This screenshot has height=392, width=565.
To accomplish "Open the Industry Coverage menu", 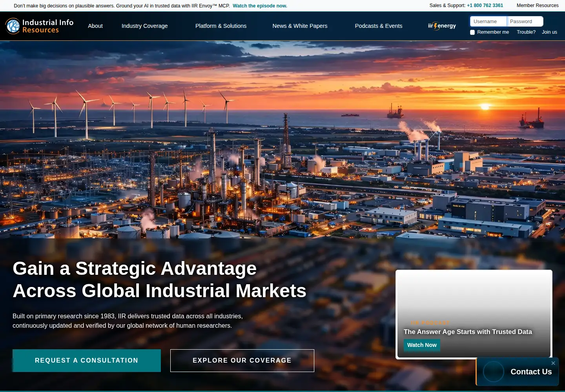I will 144,26.
